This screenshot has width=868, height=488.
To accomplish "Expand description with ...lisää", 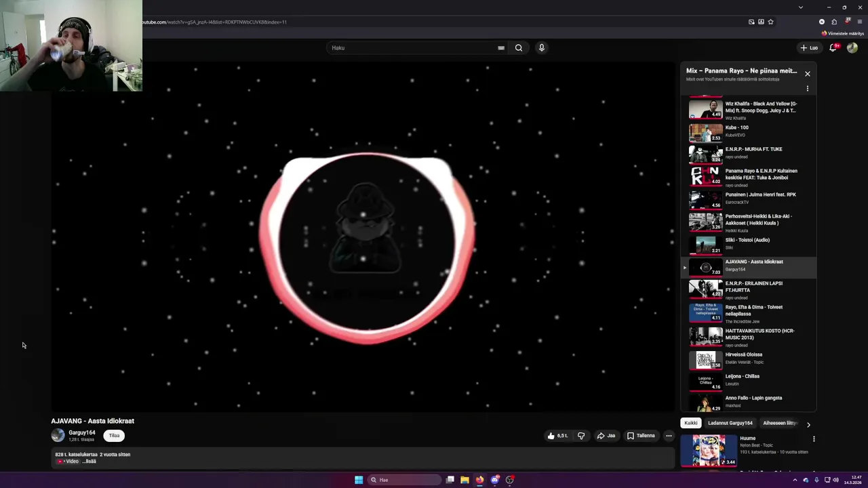I will 90,462.
